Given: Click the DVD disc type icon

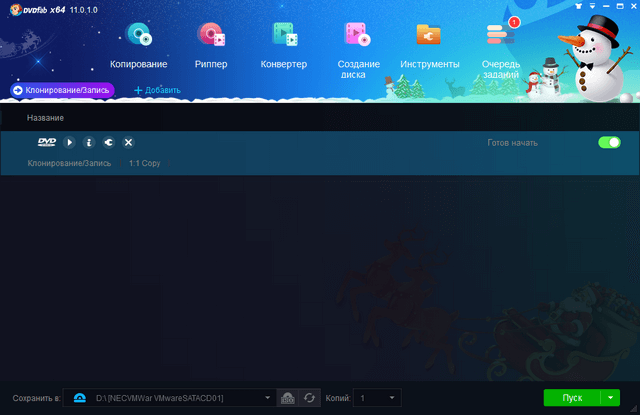Looking at the screenshot, I should (x=47, y=142).
